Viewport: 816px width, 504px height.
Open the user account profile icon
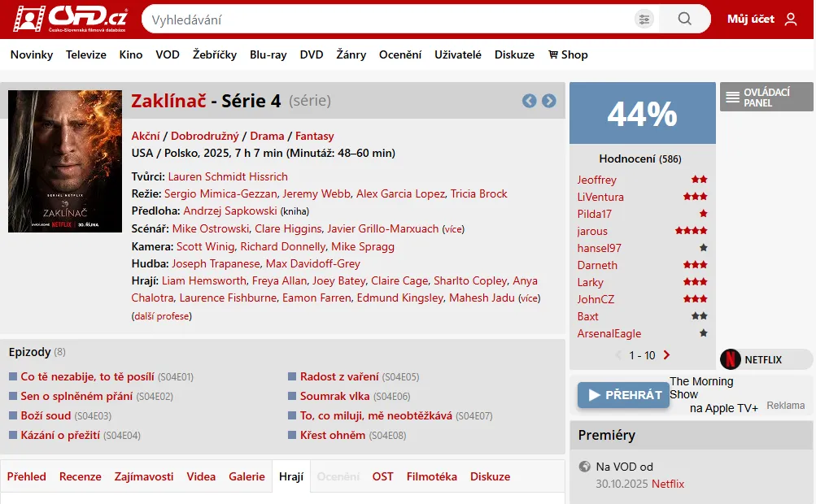791,20
